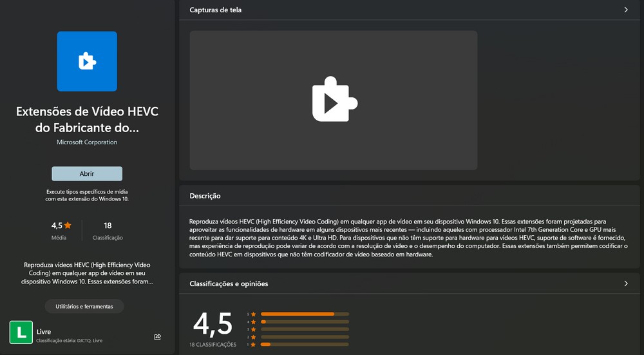Click the app title Extensões de Vídeo HEVC

(x=87, y=119)
